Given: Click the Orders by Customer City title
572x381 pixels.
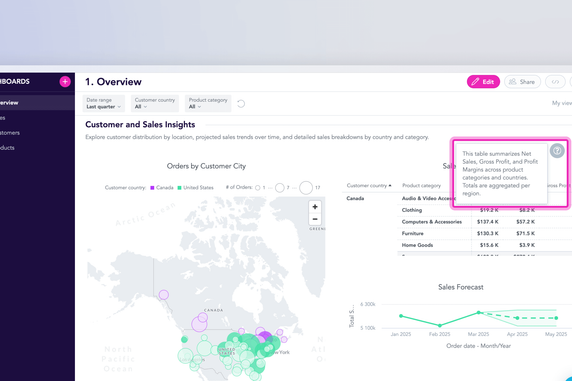Looking at the screenshot, I should click(x=206, y=166).
